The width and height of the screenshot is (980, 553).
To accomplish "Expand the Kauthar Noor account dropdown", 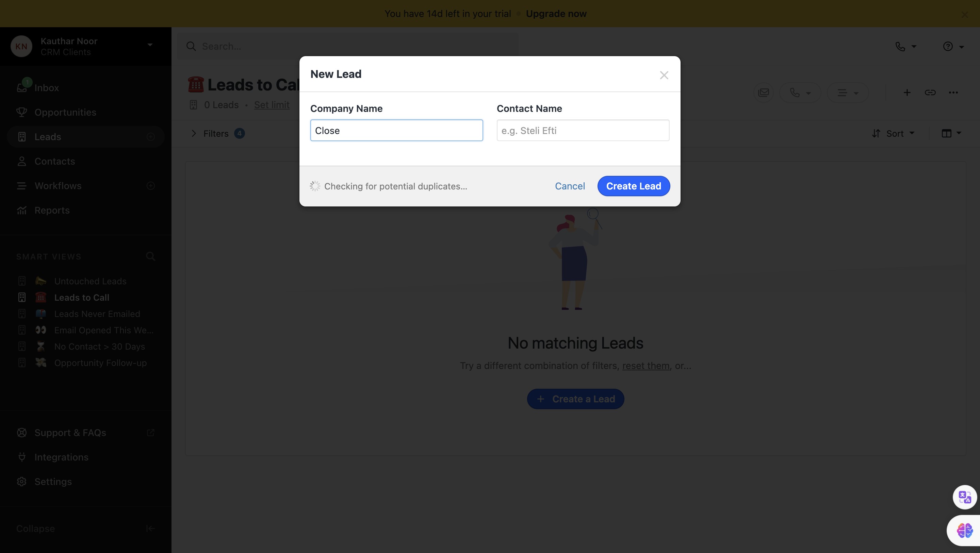I will pos(150,45).
